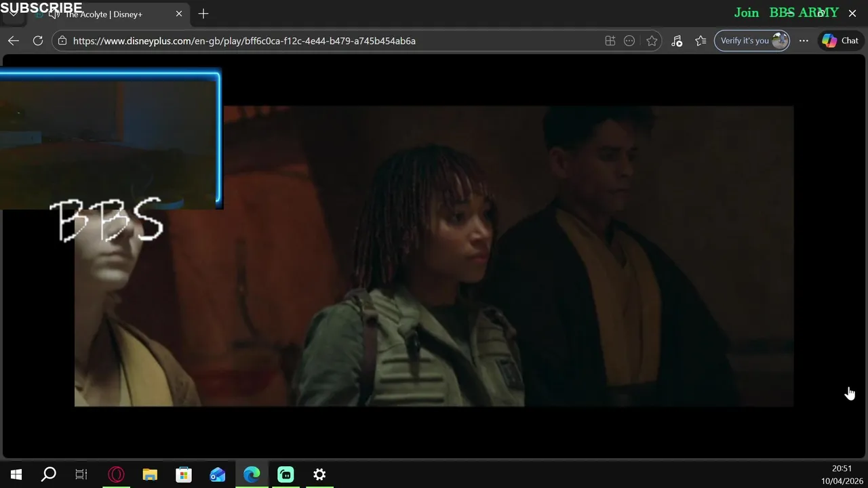
Task: Open Edge Settings and more menu
Action: pyautogui.click(x=804, y=41)
